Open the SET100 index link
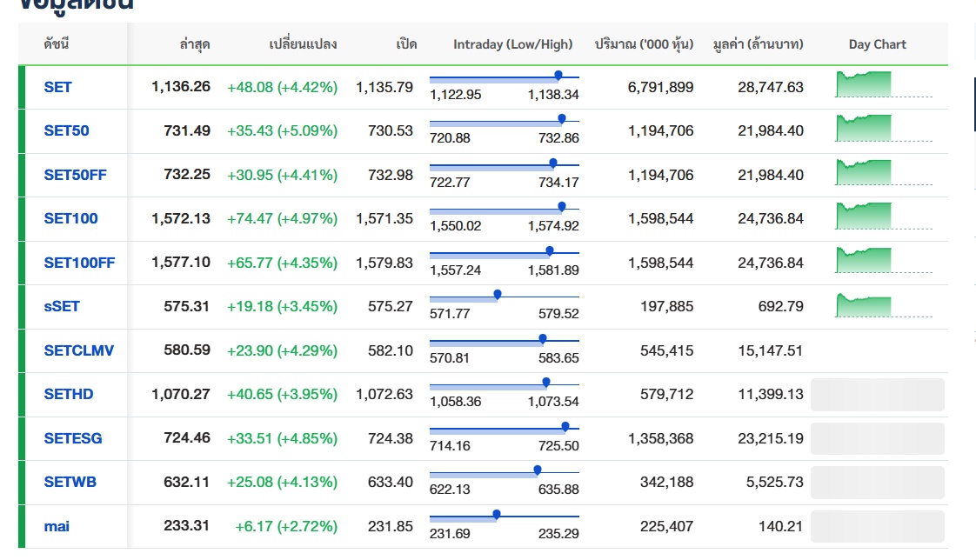 pyautogui.click(x=71, y=218)
